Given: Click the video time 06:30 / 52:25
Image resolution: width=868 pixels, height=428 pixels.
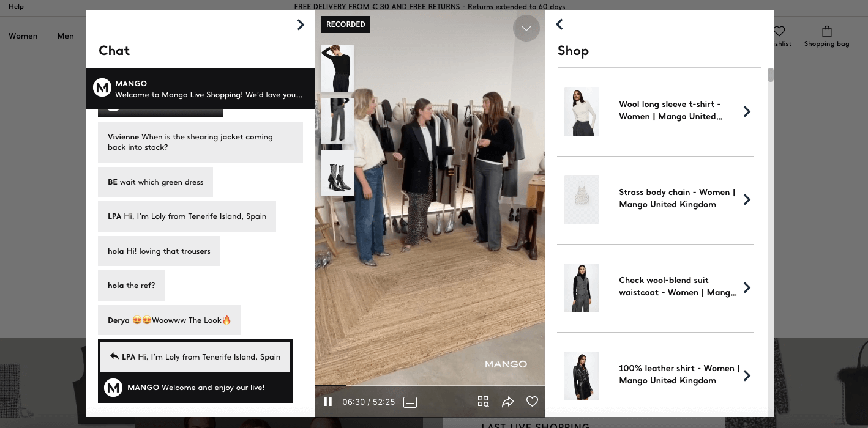Looking at the screenshot, I should point(369,402).
